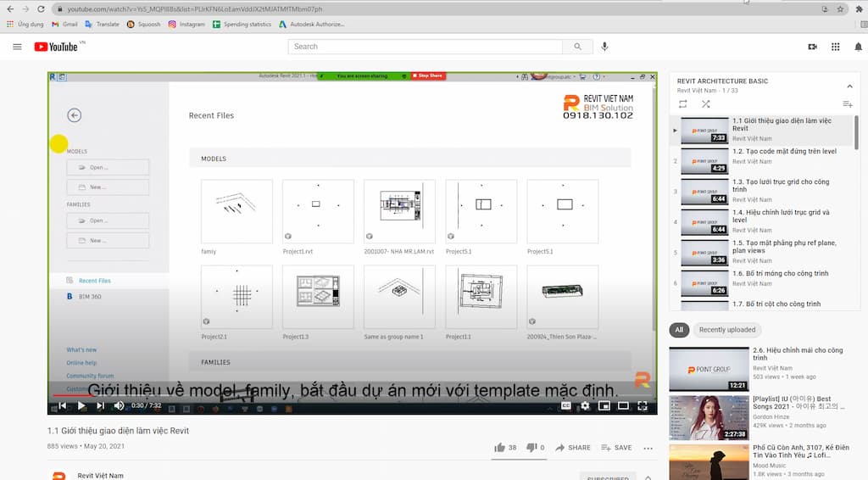Open the more actions menu below video
This screenshot has width=868, height=480.
click(x=648, y=448)
